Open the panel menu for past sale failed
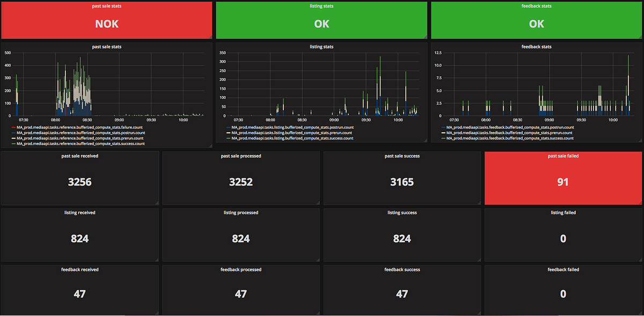The image size is (644, 316). 562,156
